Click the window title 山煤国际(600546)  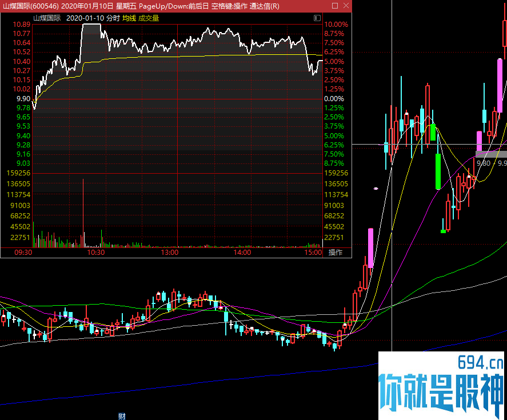31,6
